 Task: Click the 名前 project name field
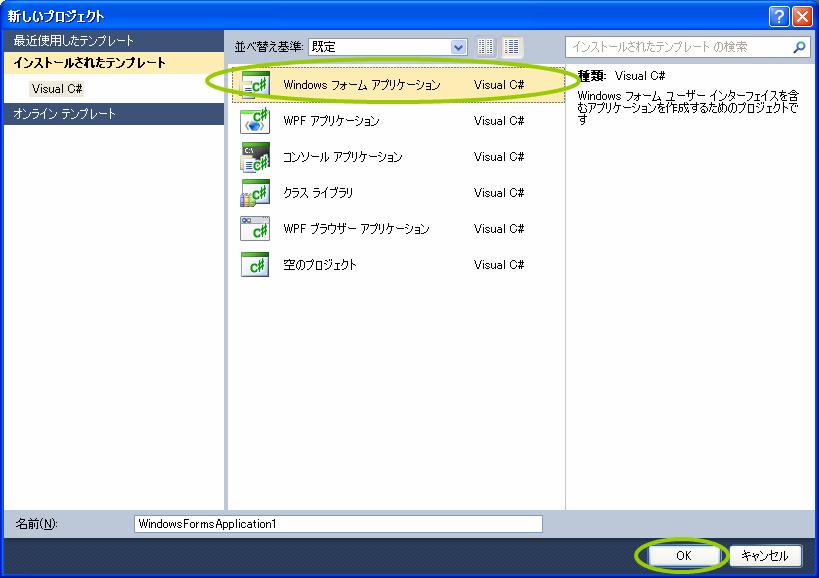coord(338,524)
